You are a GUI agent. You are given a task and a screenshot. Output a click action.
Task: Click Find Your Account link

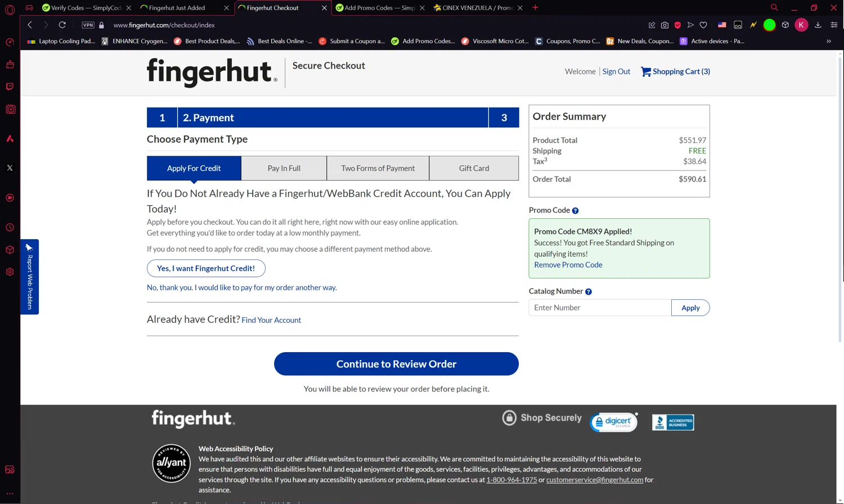(271, 320)
